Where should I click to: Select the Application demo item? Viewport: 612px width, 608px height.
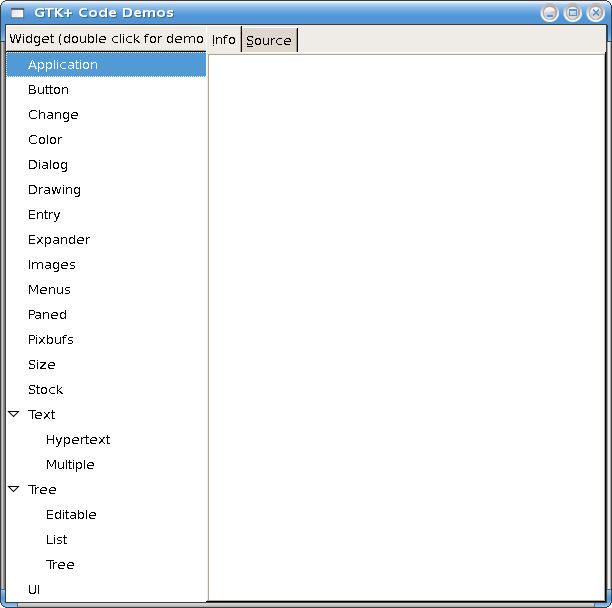pyautogui.click(x=63, y=65)
